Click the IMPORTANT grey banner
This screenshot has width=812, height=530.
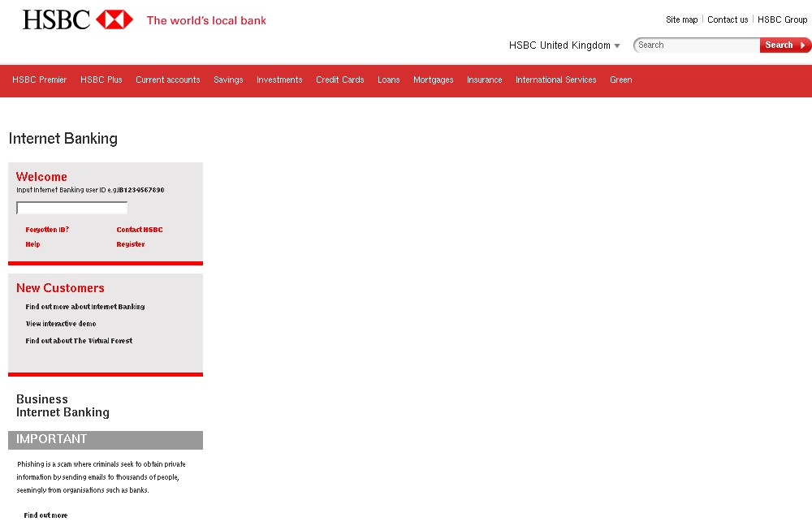(106, 440)
